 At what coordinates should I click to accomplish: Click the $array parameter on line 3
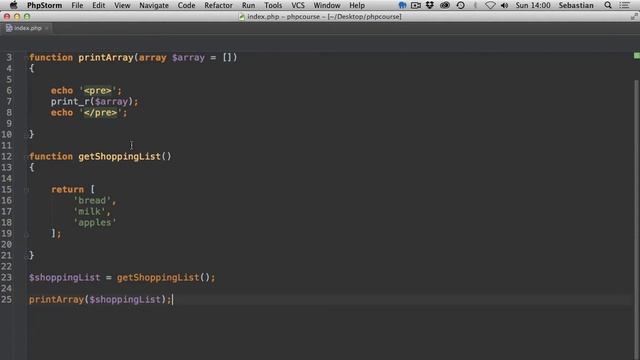pos(188,58)
